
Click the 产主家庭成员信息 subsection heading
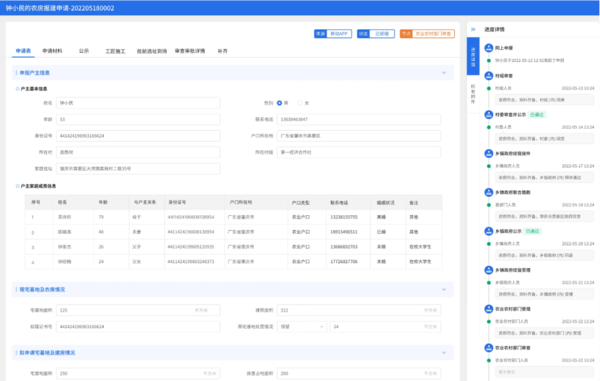click(38, 186)
